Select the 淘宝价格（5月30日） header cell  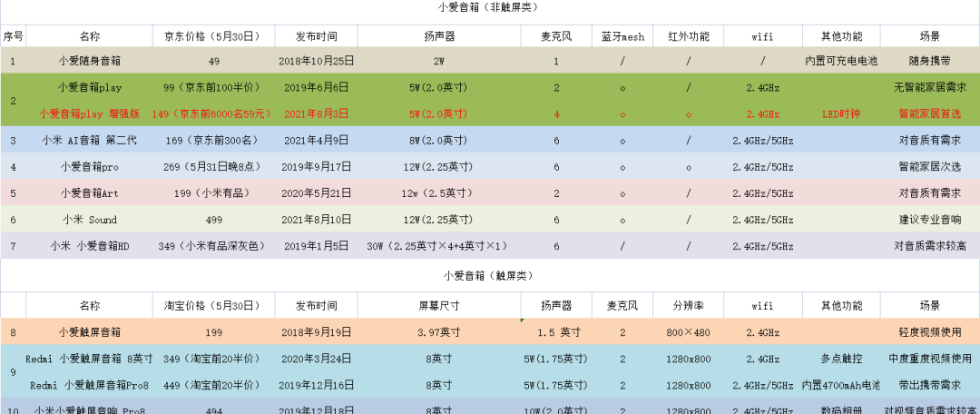(x=213, y=306)
